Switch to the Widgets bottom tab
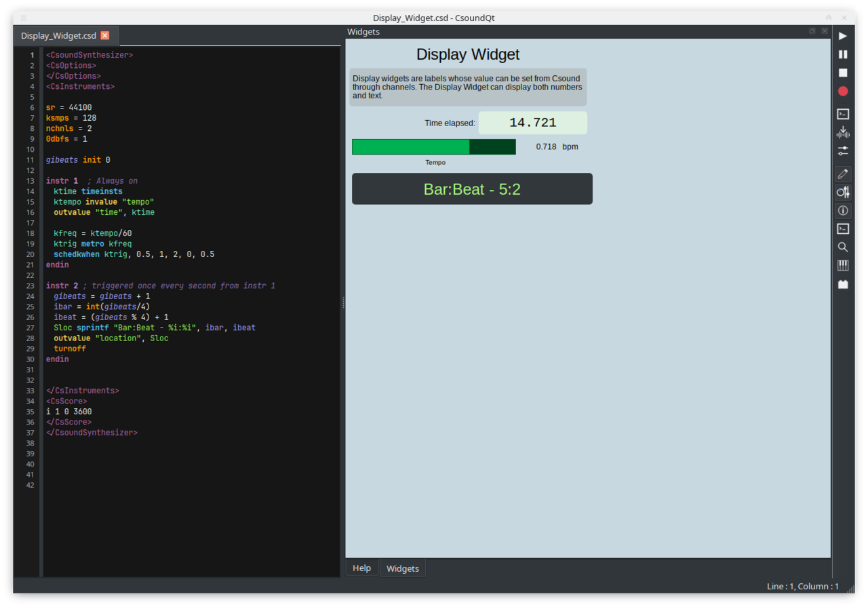868x609 pixels. [x=403, y=568]
